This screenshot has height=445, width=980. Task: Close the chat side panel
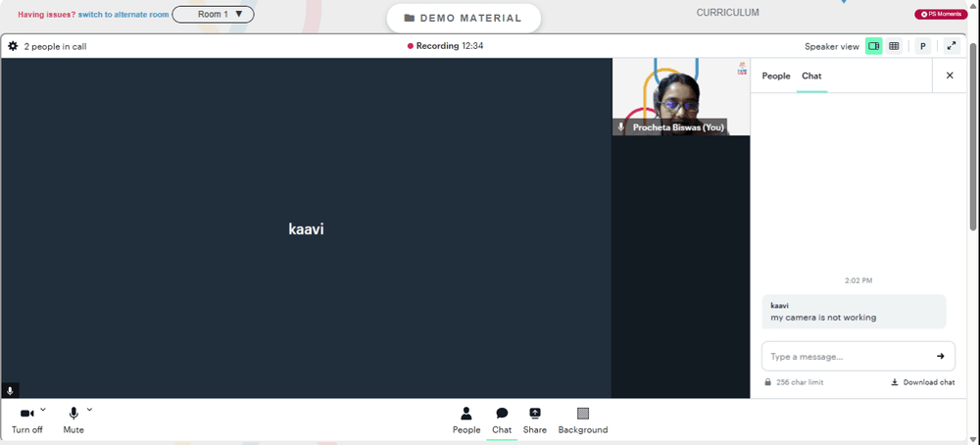click(950, 75)
